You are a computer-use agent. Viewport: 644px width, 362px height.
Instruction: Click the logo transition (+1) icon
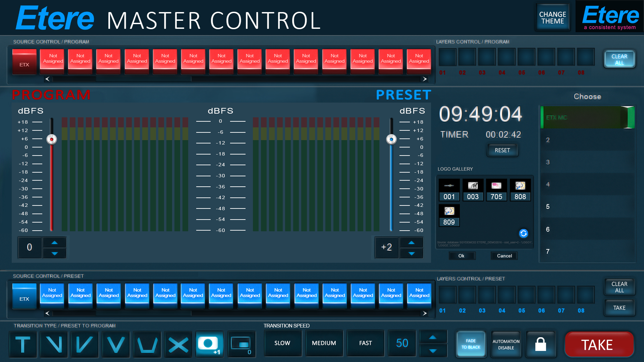coord(209,344)
